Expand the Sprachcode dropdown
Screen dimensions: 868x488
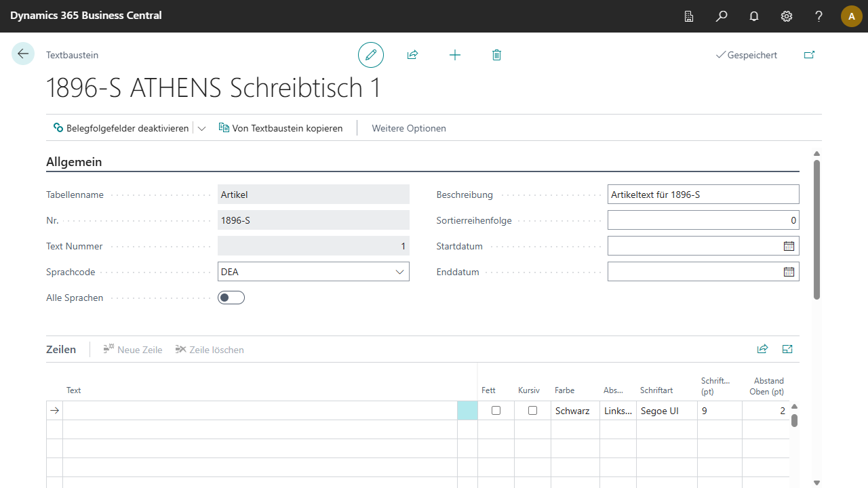pos(399,272)
